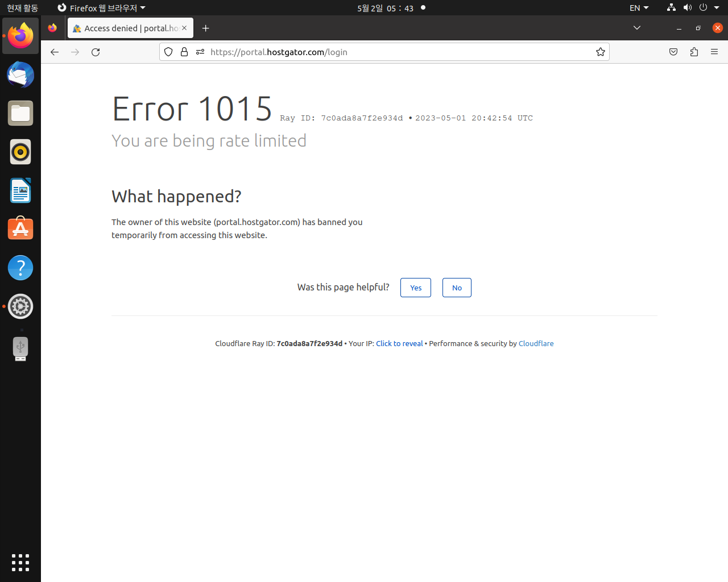Screen dimensions: 728x582
Task: Show tracking protection shield info
Action: pyautogui.click(x=168, y=52)
